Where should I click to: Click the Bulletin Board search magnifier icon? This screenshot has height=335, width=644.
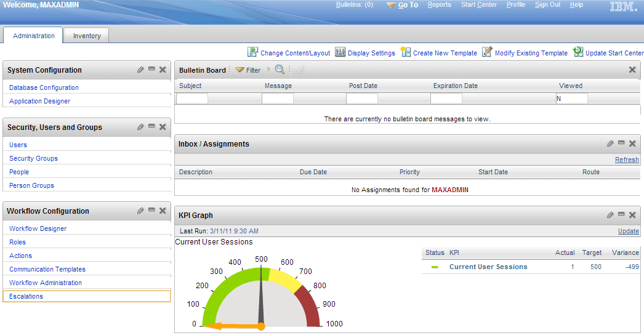click(x=280, y=70)
